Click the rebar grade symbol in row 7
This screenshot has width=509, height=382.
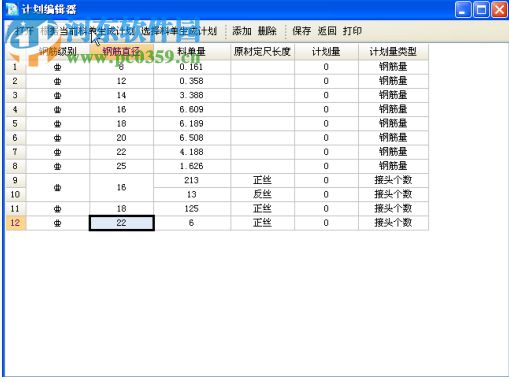tap(57, 152)
